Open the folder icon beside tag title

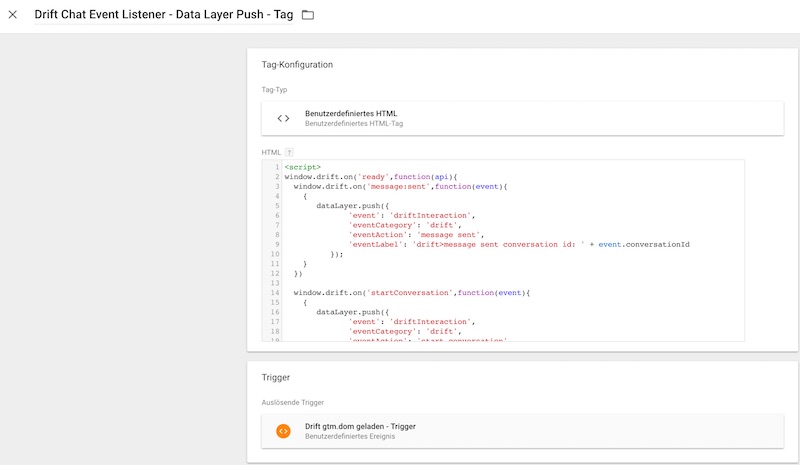(308, 15)
